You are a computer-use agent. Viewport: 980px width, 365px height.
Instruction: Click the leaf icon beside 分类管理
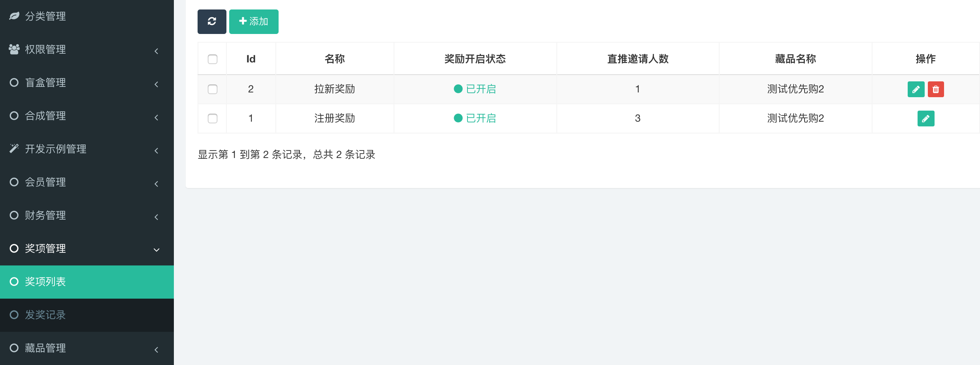coord(14,16)
